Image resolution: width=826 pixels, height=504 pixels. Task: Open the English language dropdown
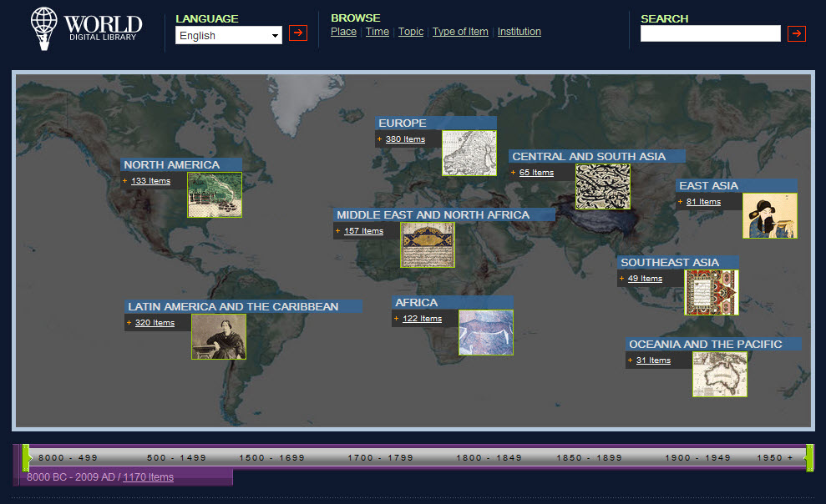pyautogui.click(x=228, y=35)
